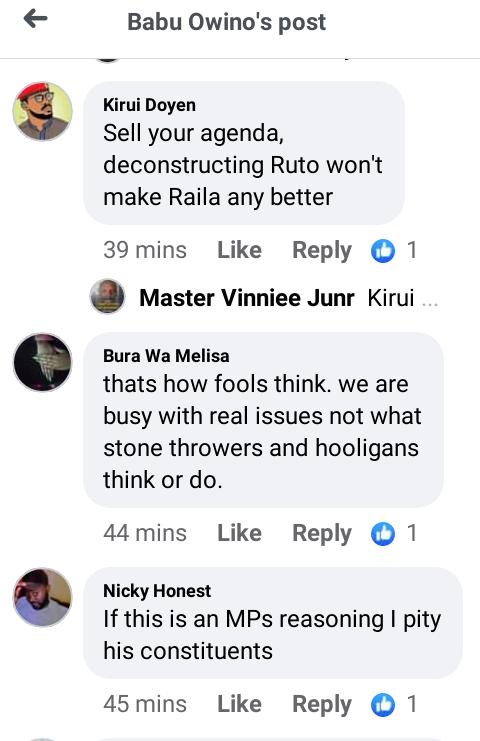This screenshot has height=741, width=480.
Task: Like Kirui Doyen's comment
Action: (x=239, y=250)
